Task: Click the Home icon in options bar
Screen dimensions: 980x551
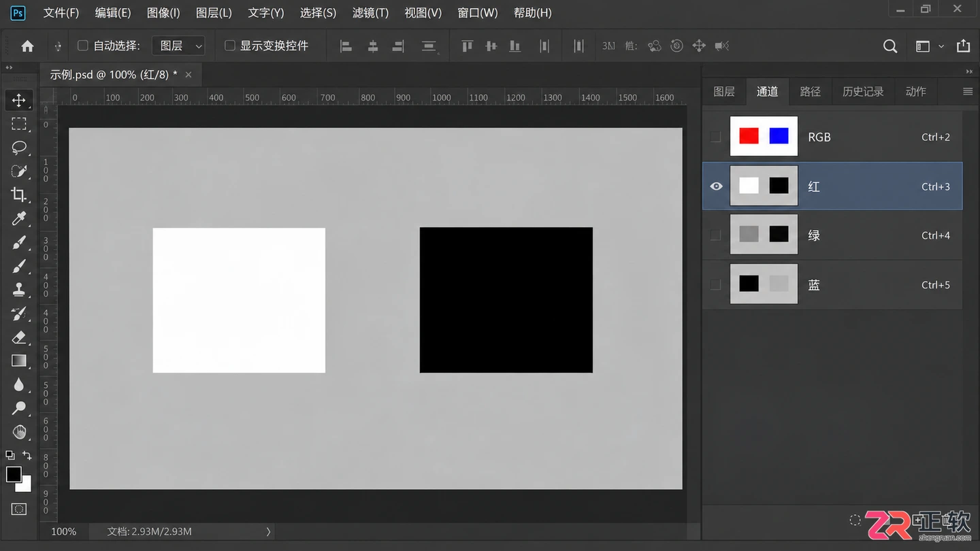Action: tap(27, 46)
